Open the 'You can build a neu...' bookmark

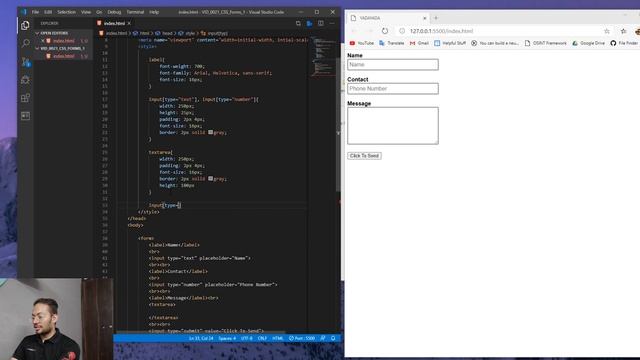click(495, 43)
